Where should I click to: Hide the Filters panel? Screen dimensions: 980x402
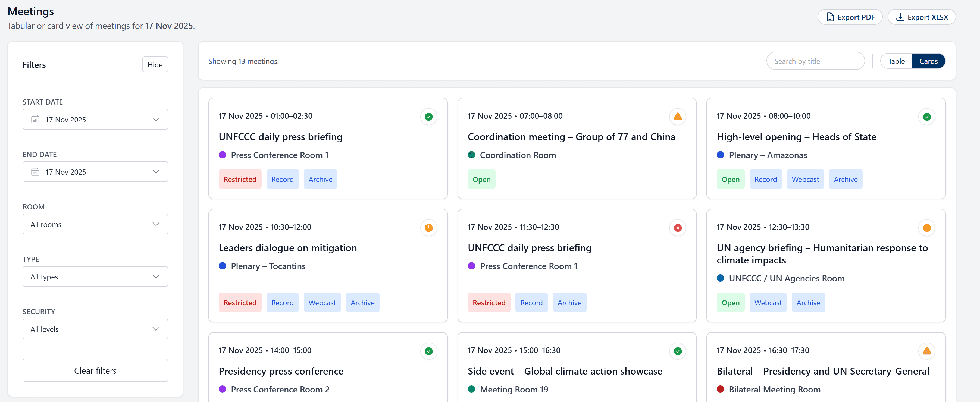(155, 65)
